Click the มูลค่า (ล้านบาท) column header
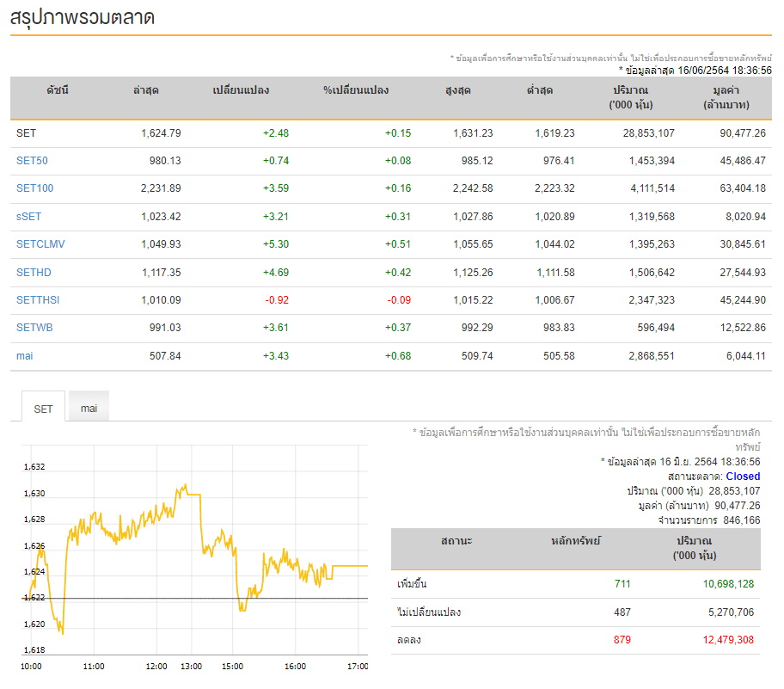 (726, 97)
